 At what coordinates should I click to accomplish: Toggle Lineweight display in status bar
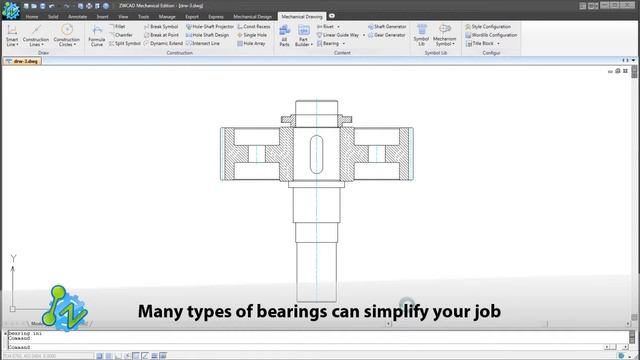[154, 356]
